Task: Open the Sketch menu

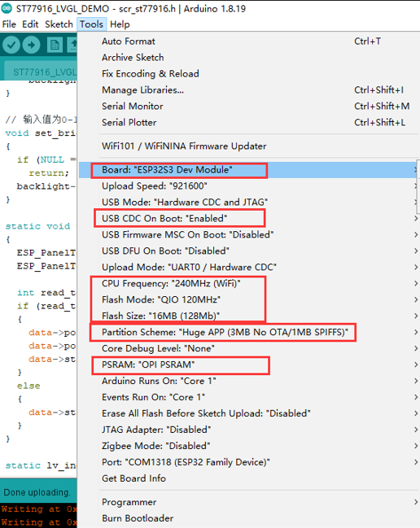Action: [59, 24]
